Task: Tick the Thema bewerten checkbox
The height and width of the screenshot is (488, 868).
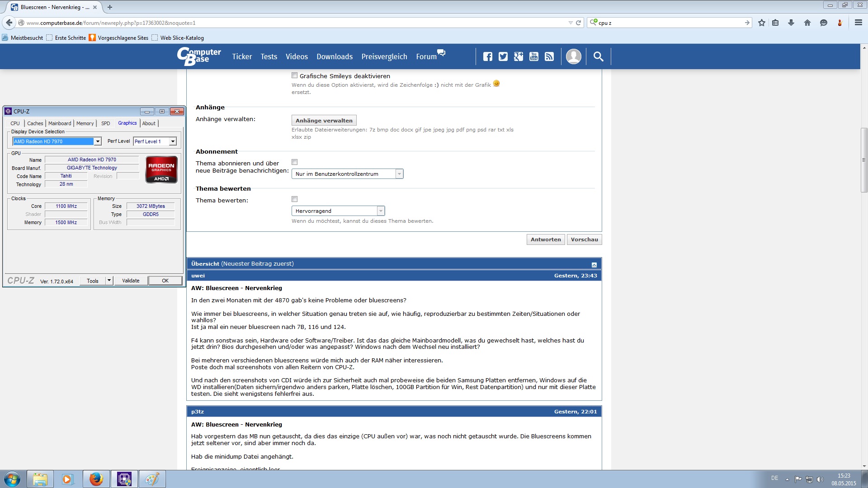Action: (295, 199)
